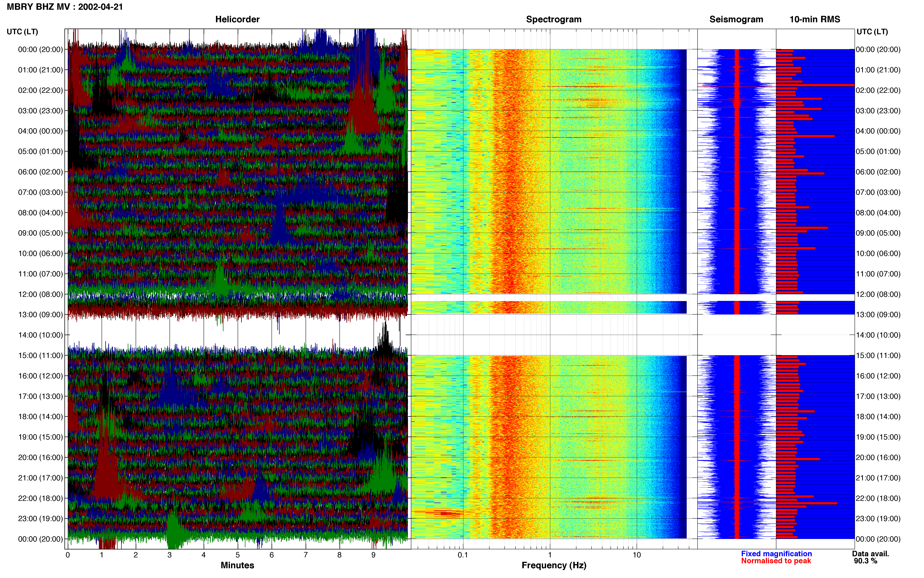This screenshot has height=578, width=924.
Task: Click the '01:00 (21:00)' label left of the Helicorder
Action: pos(41,70)
